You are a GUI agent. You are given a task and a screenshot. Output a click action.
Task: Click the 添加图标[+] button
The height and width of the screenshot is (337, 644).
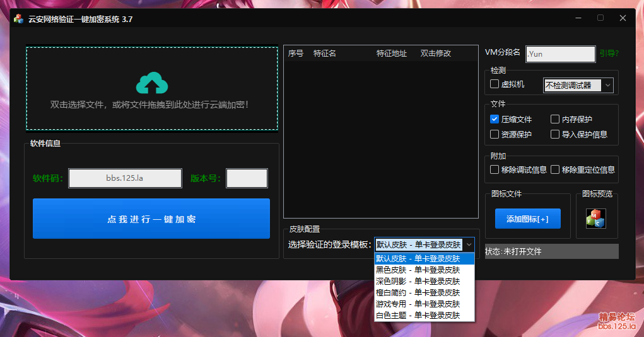[x=527, y=219]
